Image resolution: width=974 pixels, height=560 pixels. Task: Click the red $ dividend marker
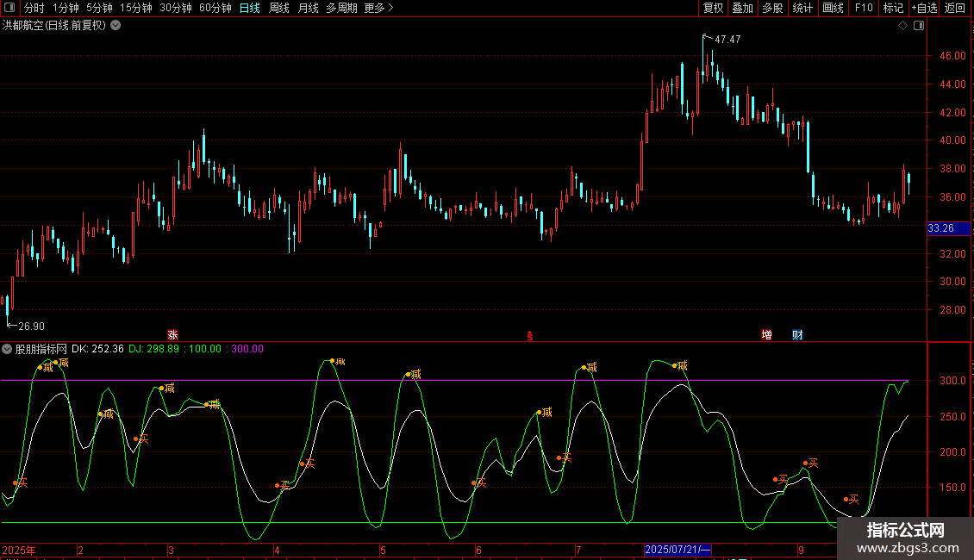529,336
